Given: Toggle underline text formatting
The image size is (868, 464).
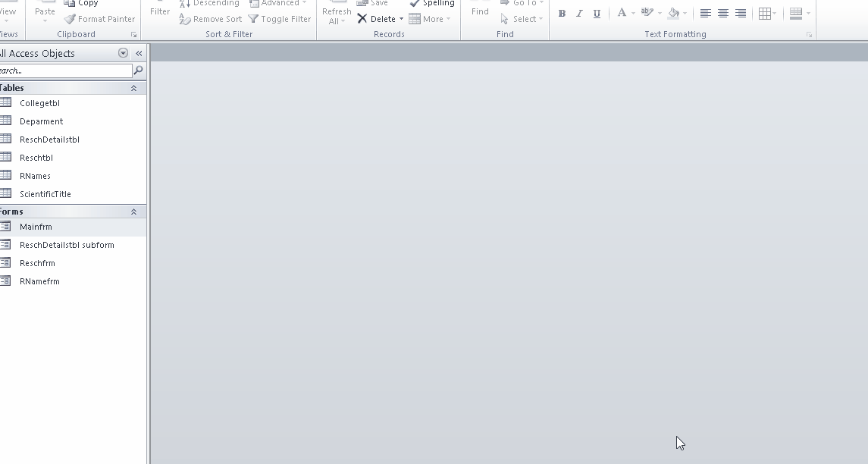Looking at the screenshot, I should (597, 14).
